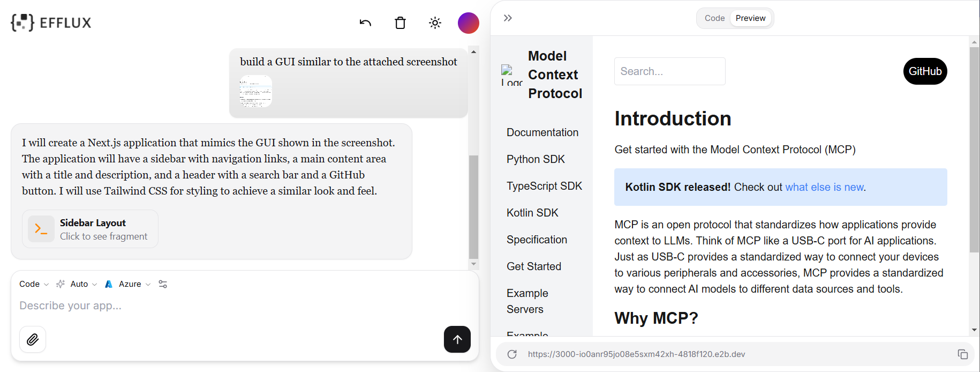Open Specification in the preview sidebar

pos(537,240)
